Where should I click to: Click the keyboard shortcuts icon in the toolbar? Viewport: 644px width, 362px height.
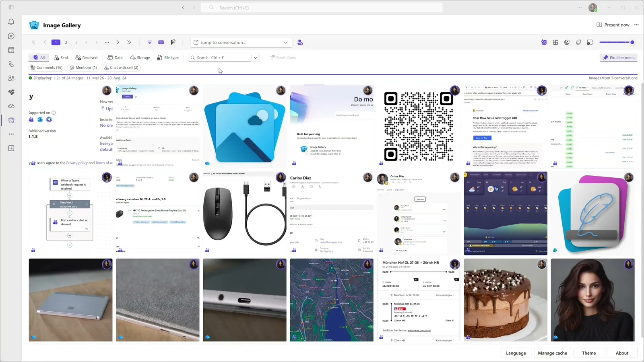point(161,42)
